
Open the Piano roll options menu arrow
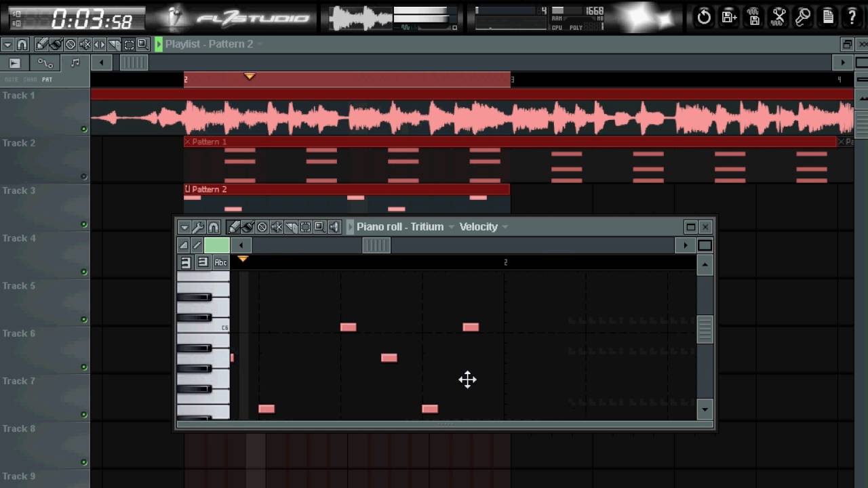(x=184, y=227)
